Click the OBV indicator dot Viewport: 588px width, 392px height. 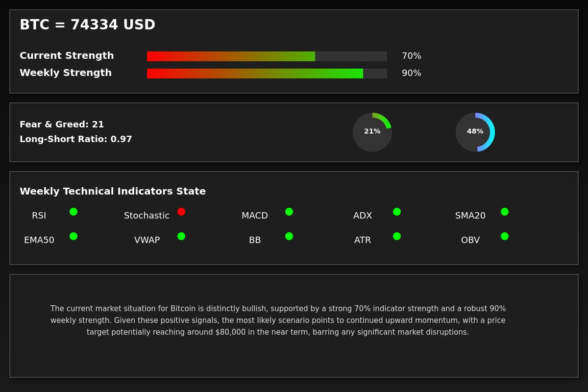click(505, 236)
